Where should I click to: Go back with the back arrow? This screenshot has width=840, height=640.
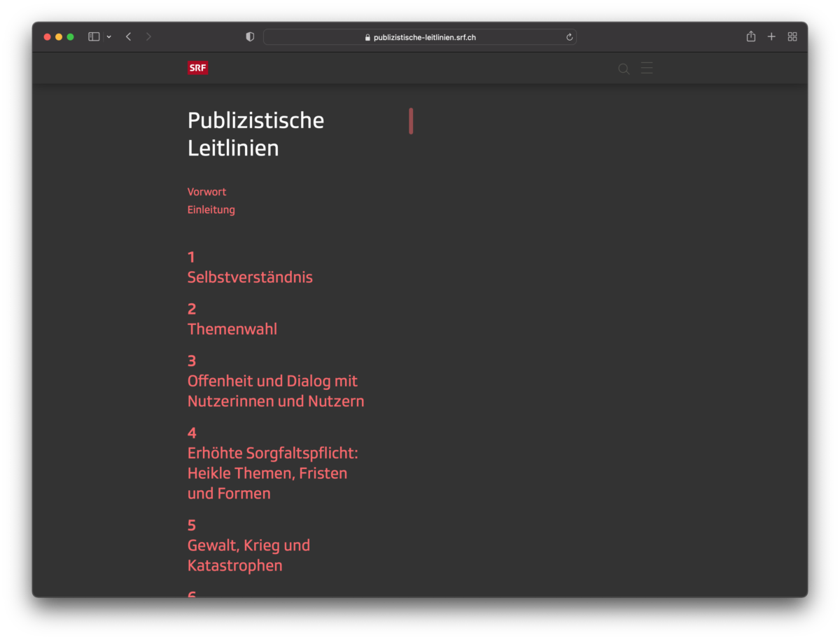pyautogui.click(x=128, y=37)
